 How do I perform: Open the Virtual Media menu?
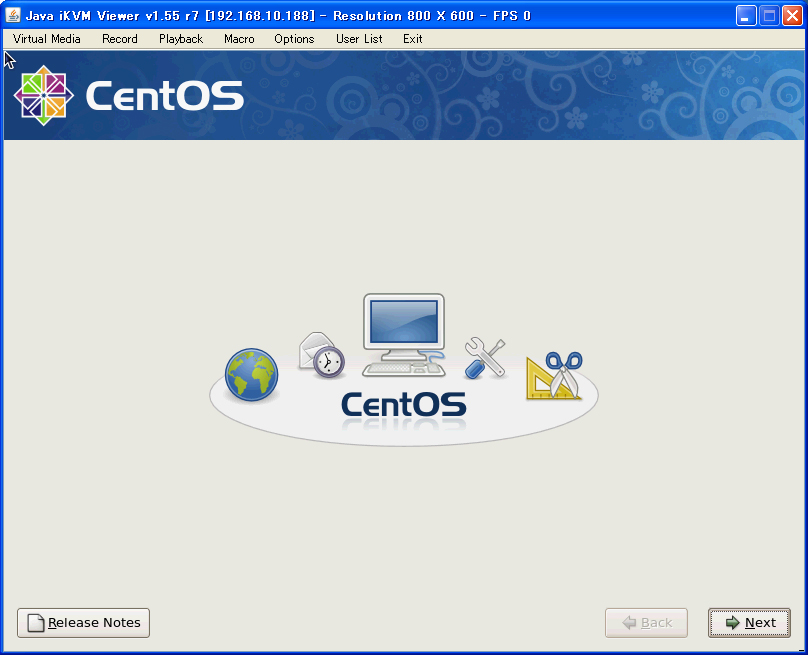point(46,39)
